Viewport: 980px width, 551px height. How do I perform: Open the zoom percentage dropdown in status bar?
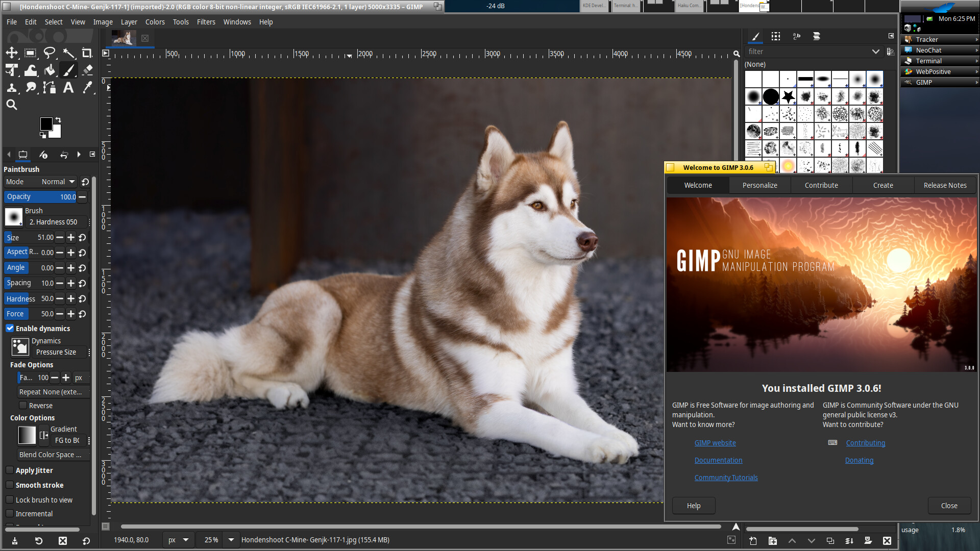click(231, 540)
